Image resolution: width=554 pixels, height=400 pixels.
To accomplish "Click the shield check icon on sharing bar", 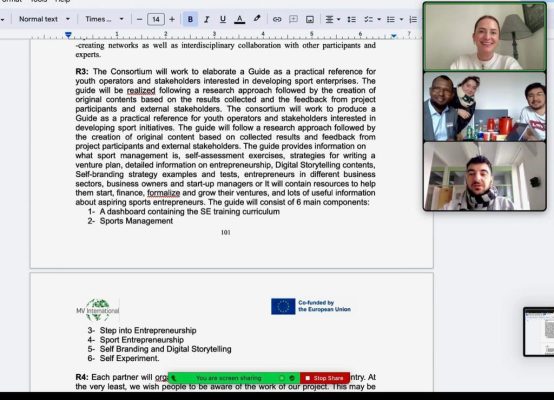I will pos(292,378).
